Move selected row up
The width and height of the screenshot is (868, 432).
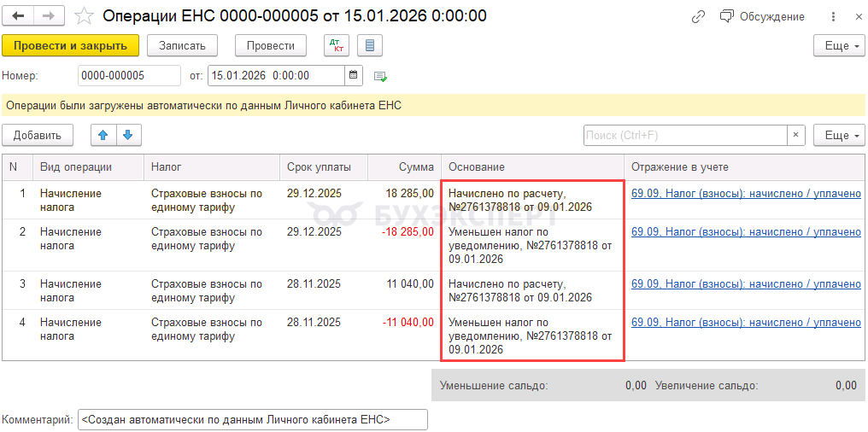(103, 136)
